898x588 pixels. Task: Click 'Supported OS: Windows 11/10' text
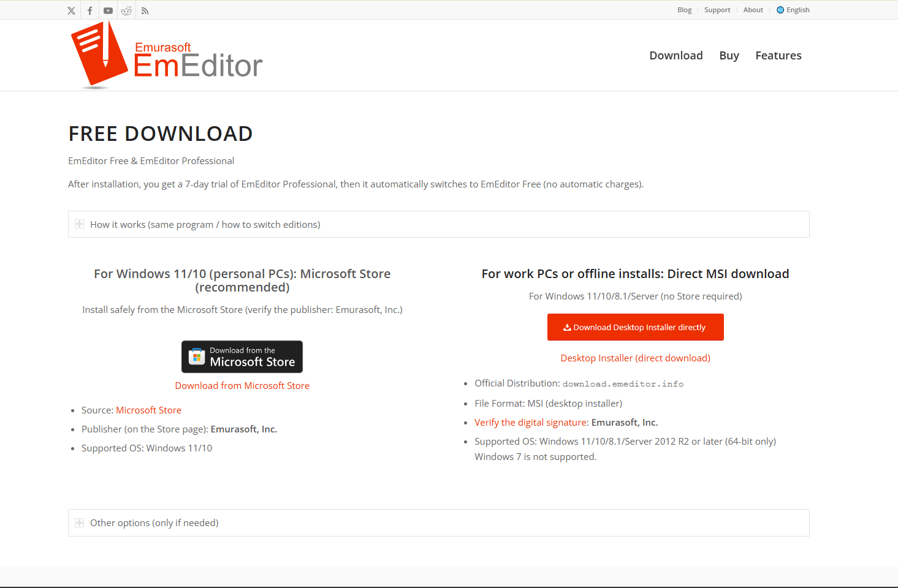(146, 448)
